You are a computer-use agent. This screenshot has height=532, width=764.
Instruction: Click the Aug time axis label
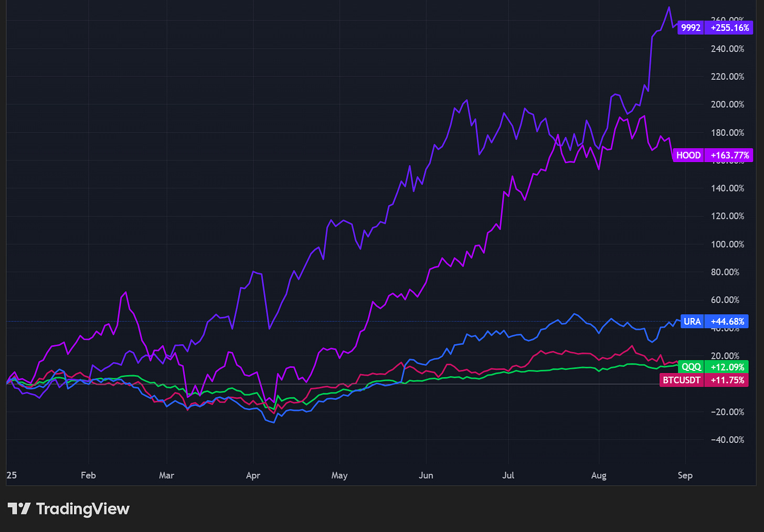point(599,475)
